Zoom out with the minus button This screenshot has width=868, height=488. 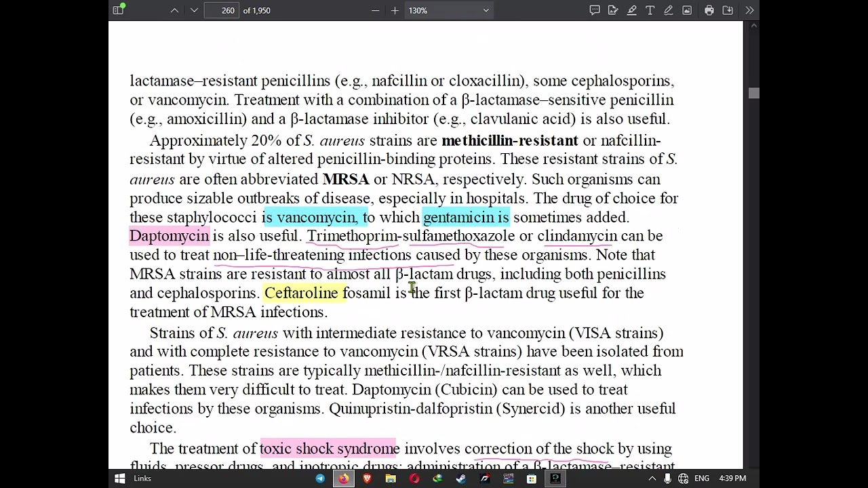tap(375, 10)
